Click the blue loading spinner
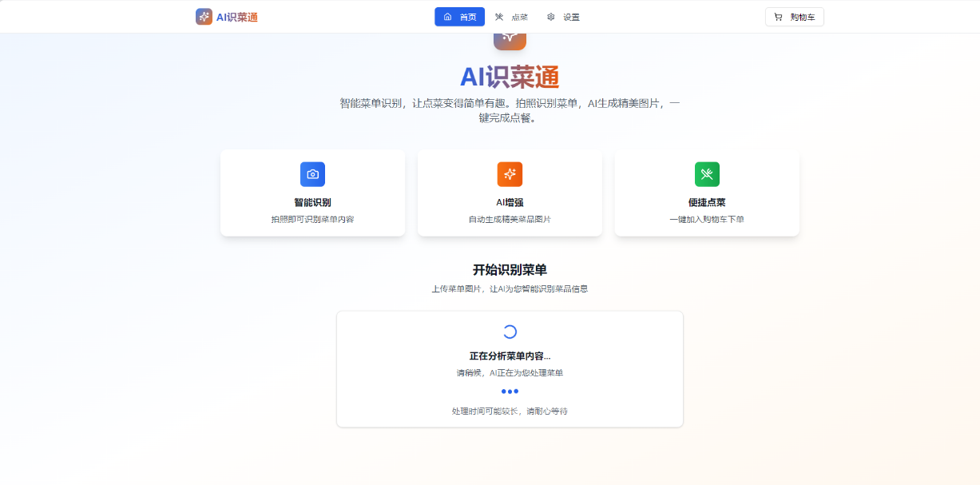This screenshot has width=980, height=485. coord(510,332)
